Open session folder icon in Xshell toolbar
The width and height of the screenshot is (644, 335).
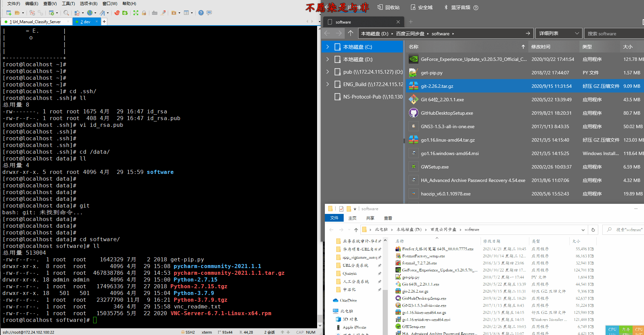point(17,13)
